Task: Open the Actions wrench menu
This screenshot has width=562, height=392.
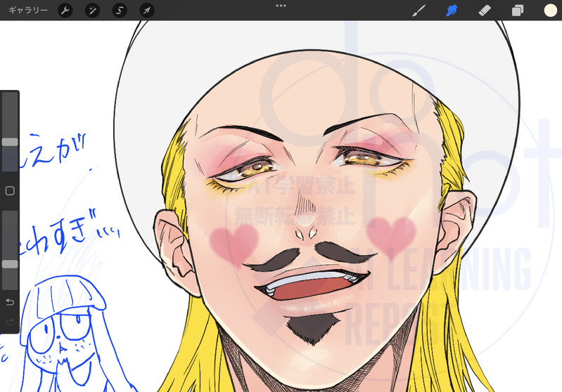Action: (x=65, y=11)
